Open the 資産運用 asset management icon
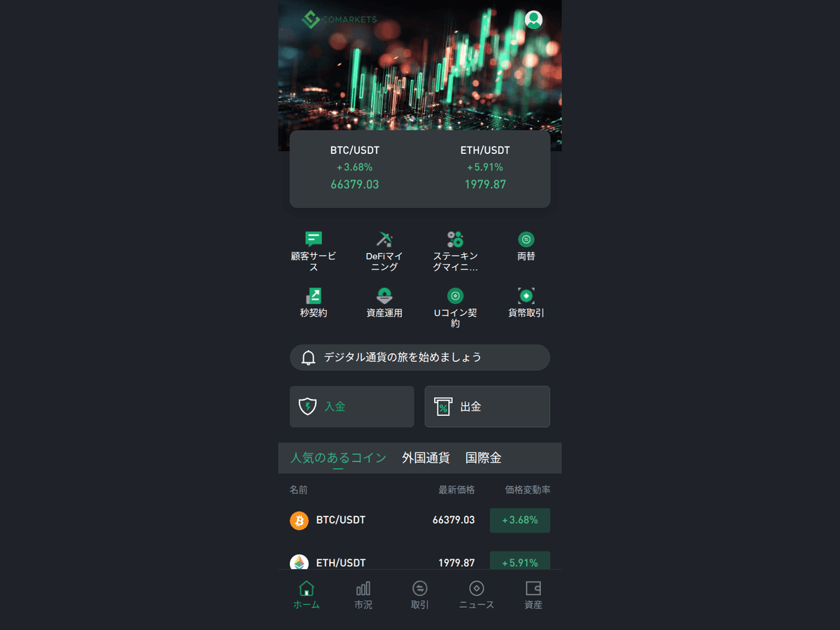This screenshot has height=630, width=840. pyautogui.click(x=384, y=295)
